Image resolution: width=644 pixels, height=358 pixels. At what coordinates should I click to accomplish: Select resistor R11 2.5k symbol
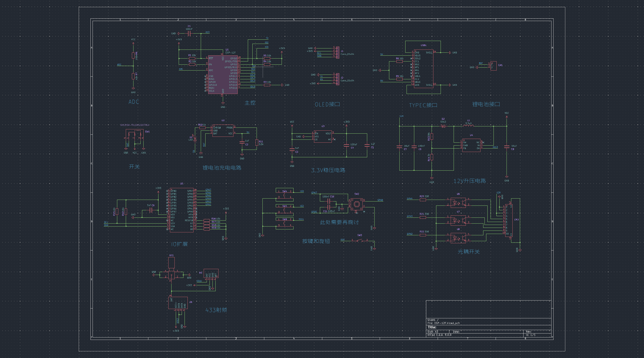[x=257, y=143]
